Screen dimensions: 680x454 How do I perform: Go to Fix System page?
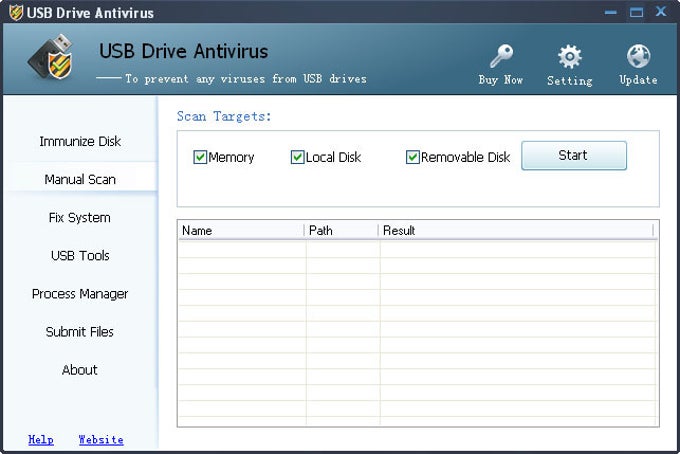(80, 218)
